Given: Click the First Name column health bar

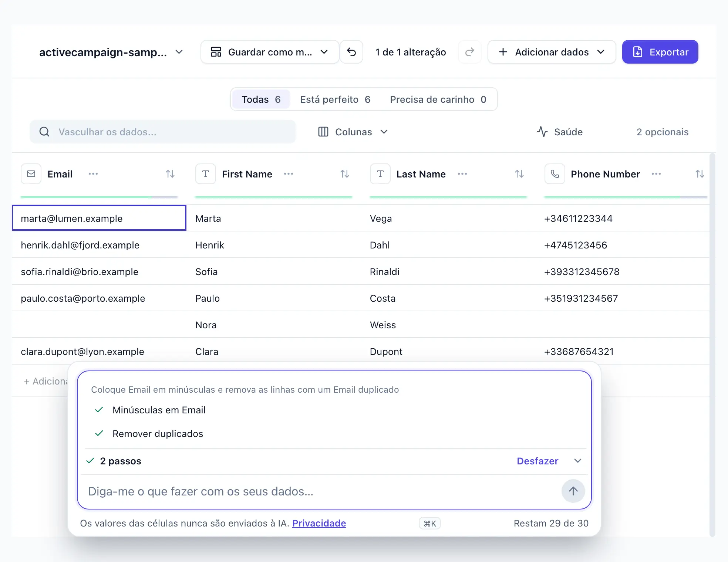Looking at the screenshot, I should pyautogui.click(x=274, y=197).
